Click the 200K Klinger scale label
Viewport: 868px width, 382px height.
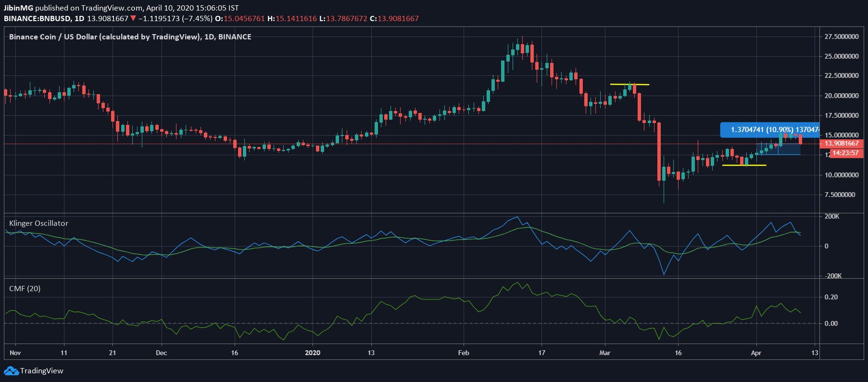pyautogui.click(x=832, y=217)
